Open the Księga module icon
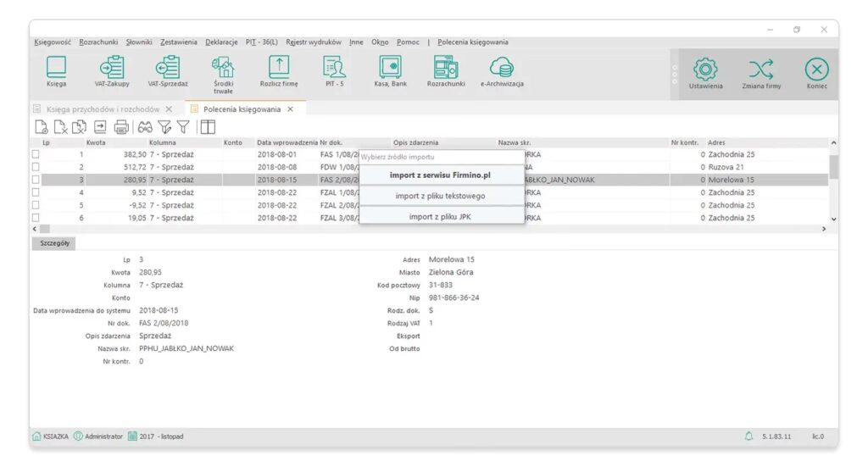The width and height of the screenshot is (868, 467). 56,68
